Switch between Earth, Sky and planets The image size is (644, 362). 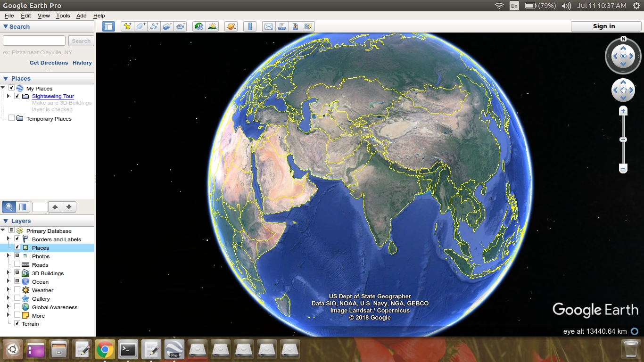coord(231,26)
